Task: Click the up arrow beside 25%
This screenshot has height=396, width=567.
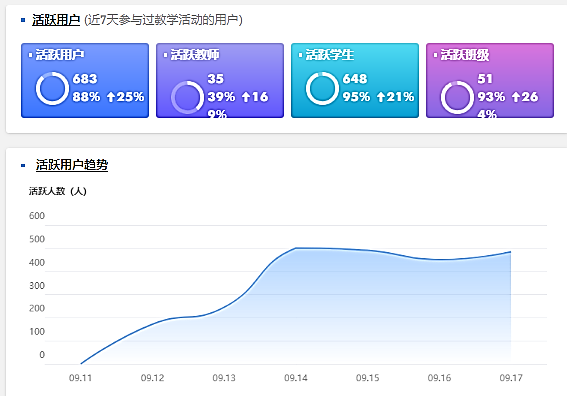Action: coord(111,97)
